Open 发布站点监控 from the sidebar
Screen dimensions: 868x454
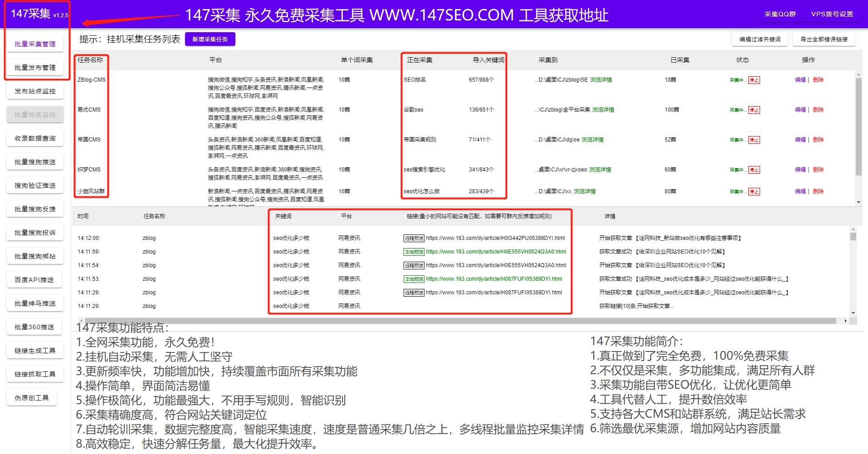click(34, 91)
